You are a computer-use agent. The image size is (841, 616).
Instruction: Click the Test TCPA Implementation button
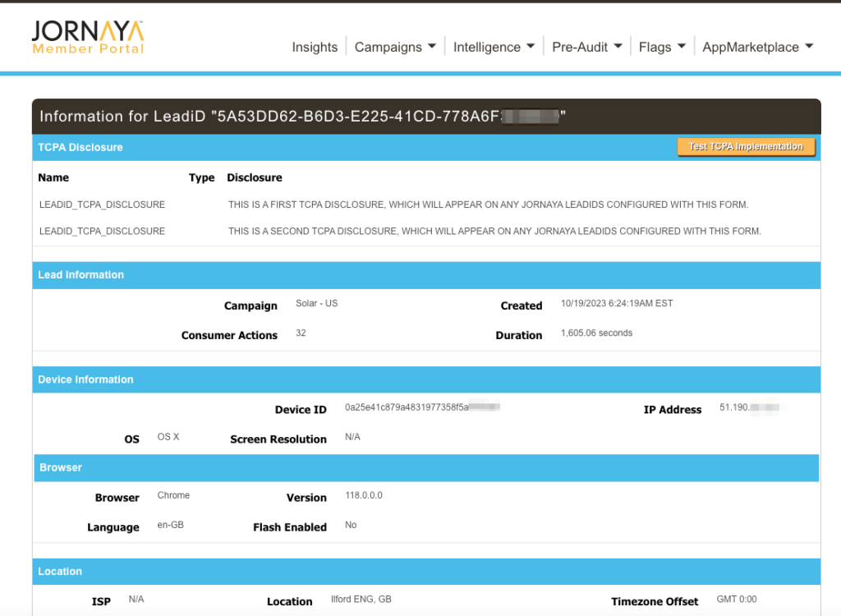(746, 146)
